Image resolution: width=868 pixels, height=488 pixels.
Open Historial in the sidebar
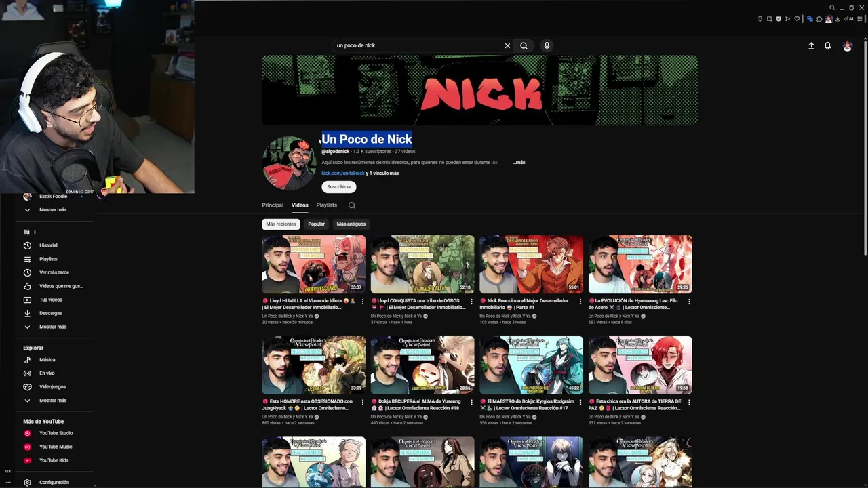[47, 245]
